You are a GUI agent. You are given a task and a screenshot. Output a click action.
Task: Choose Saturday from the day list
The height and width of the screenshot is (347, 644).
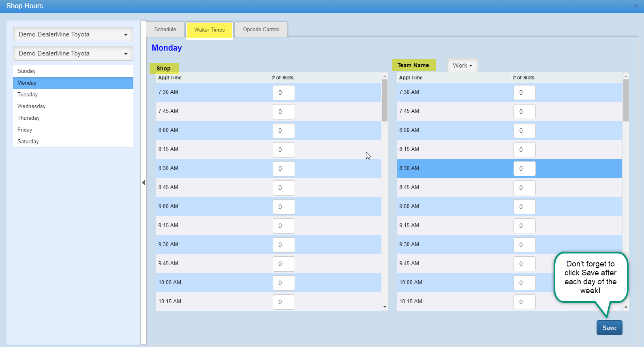pyautogui.click(x=28, y=142)
